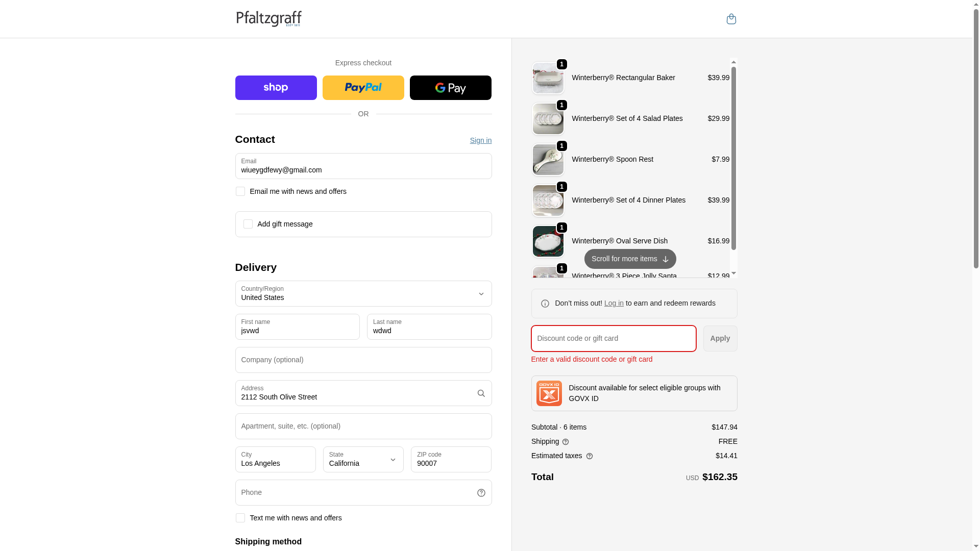Click Scroll for more items button
980x551 pixels.
click(630, 259)
